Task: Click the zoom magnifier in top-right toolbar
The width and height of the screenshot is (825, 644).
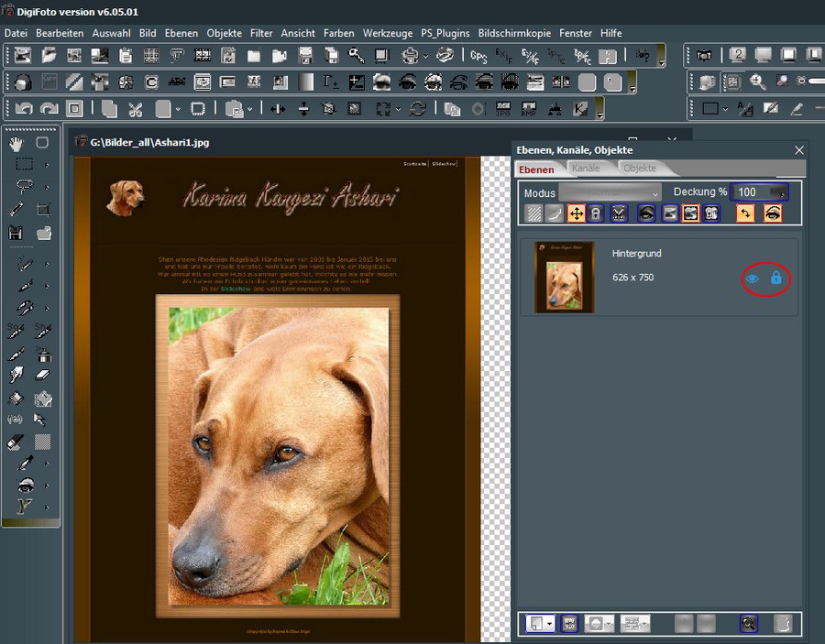Action: coord(758,82)
